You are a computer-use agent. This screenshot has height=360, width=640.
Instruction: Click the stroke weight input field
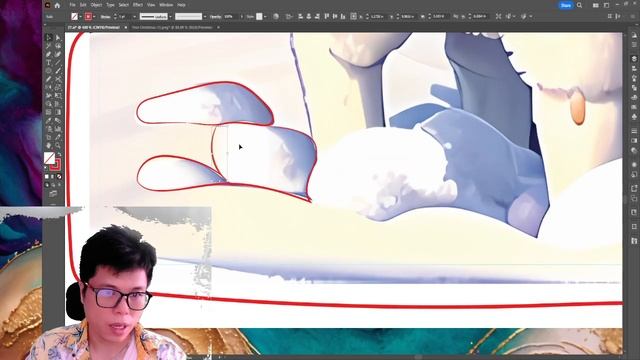point(125,16)
